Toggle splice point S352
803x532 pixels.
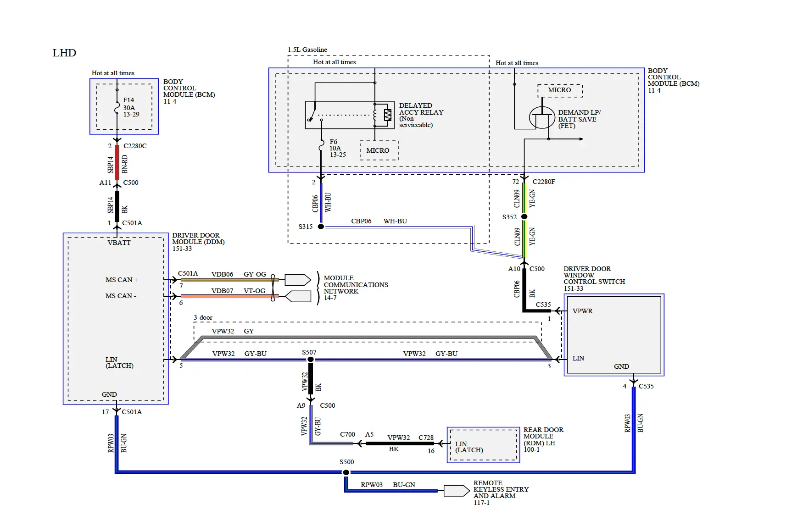(x=524, y=216)
